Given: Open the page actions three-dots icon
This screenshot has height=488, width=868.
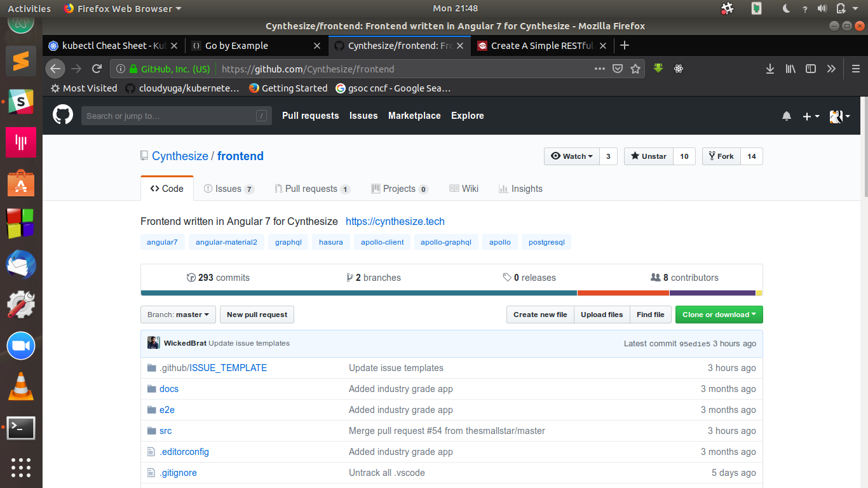Looking at the screenshot, I should coord(599,69).
